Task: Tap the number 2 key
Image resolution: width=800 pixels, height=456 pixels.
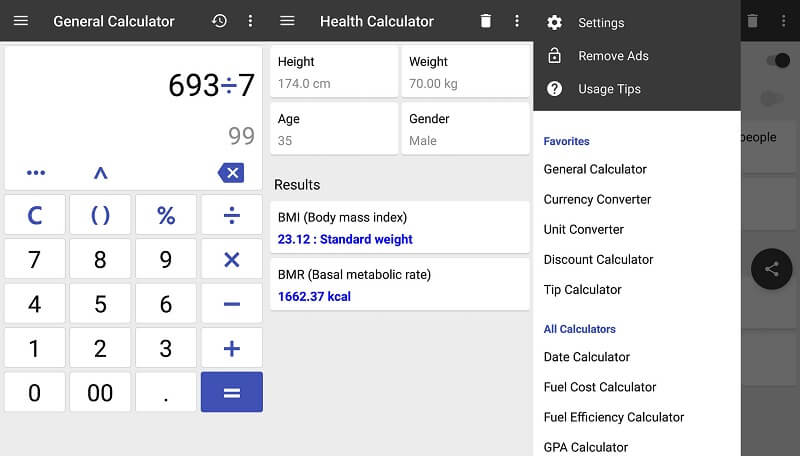Action: coord(100,348)
